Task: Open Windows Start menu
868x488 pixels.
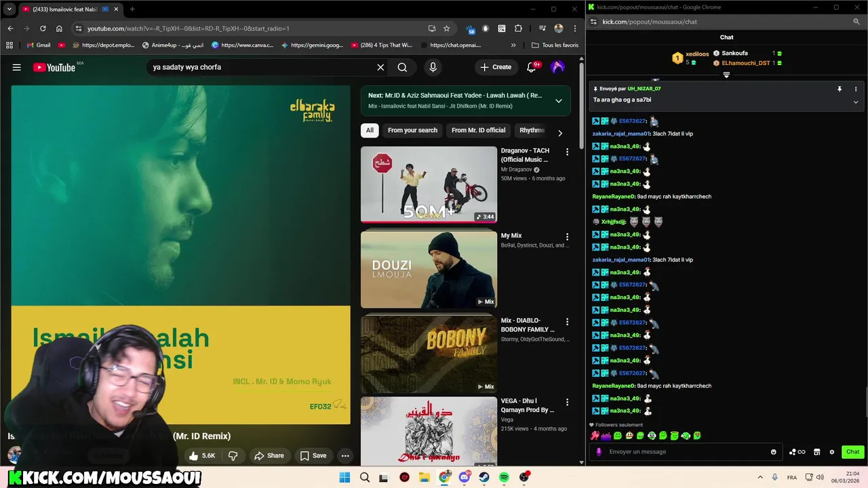Action: tap(344, 477)
